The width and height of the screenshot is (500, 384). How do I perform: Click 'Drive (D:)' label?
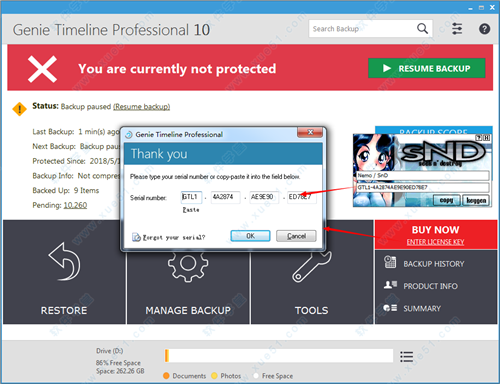coord(110,351)
